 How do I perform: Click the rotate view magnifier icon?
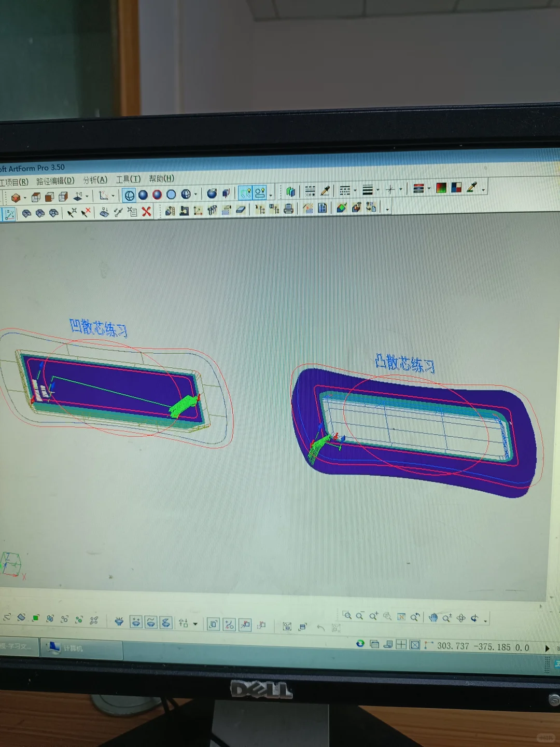tap(415, 617)
